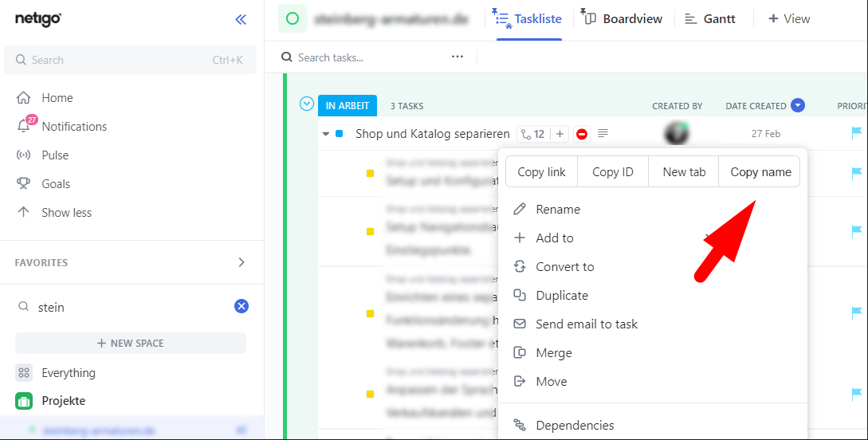
Task: Click the subtask count icon showing 12
Action: [x=532, y=134]
